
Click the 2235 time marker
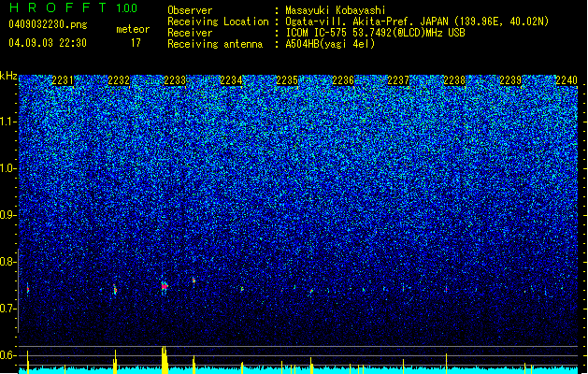[287, 80]
